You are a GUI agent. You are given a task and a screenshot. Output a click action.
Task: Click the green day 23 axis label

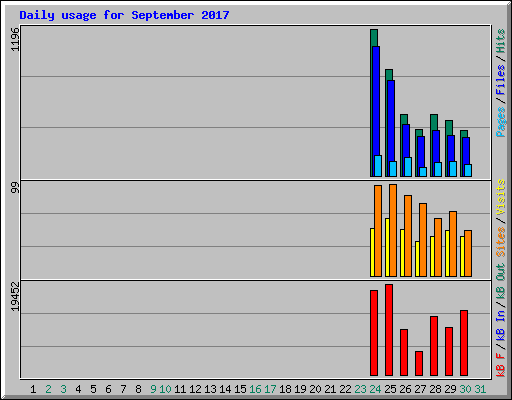360,389
